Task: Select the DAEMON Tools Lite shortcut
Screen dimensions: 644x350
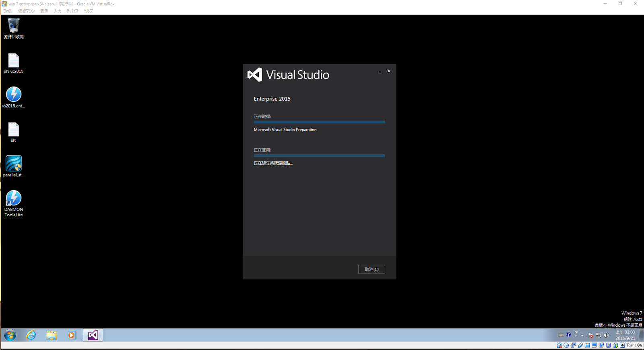Action: pos(14,203)
